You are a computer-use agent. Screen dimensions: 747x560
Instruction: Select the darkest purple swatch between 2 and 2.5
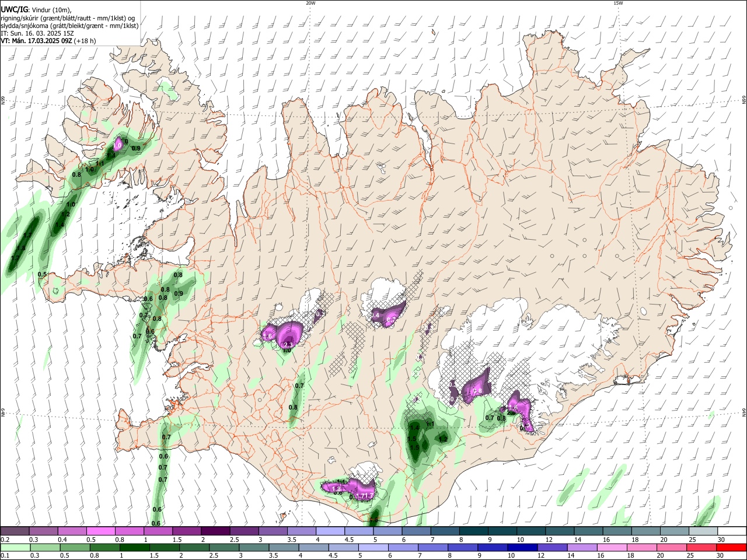[x=215, y=531]
